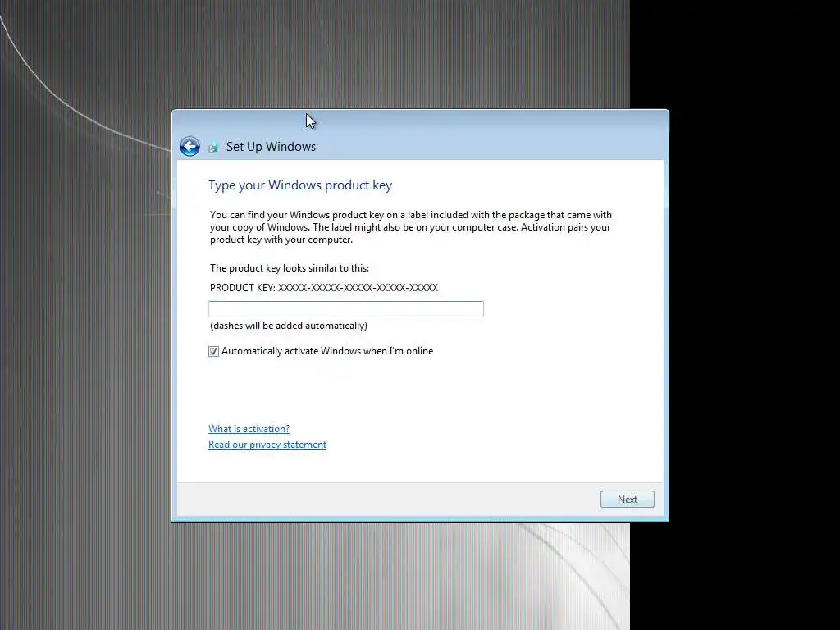Click '(dashes will be added automatically)' note
This screenshot has width=840, height=630.
(x=289, y=326)
